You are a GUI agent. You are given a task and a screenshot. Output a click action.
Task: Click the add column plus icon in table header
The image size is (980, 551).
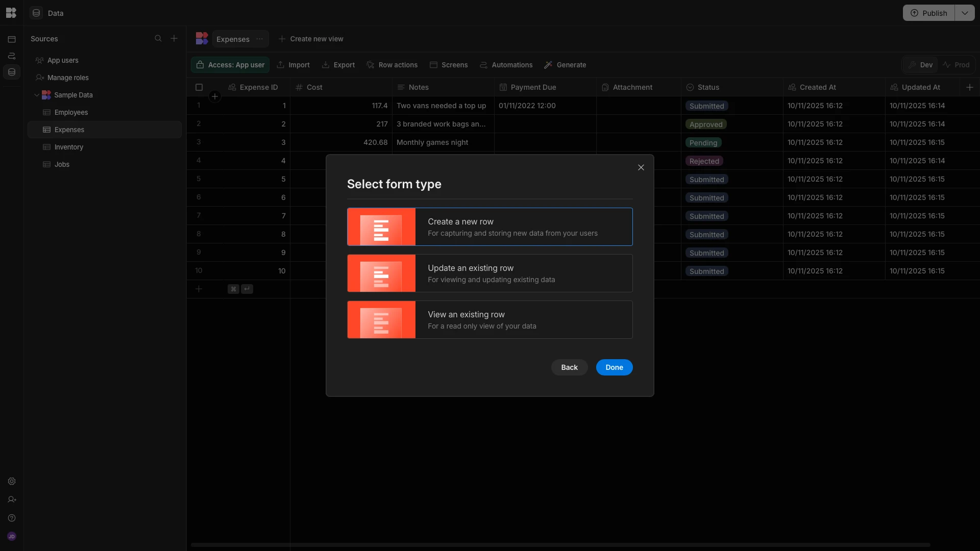coord(969,87)
